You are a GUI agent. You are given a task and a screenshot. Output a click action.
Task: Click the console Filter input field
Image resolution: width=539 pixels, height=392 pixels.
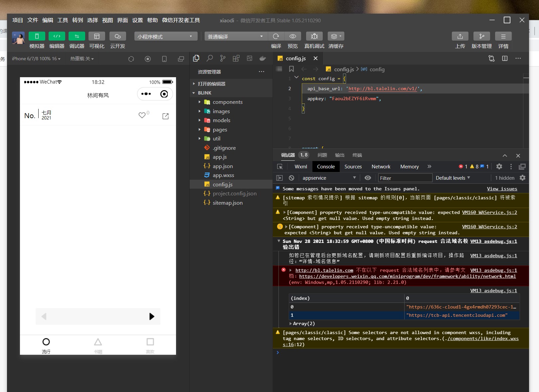[x=405, y=178]
